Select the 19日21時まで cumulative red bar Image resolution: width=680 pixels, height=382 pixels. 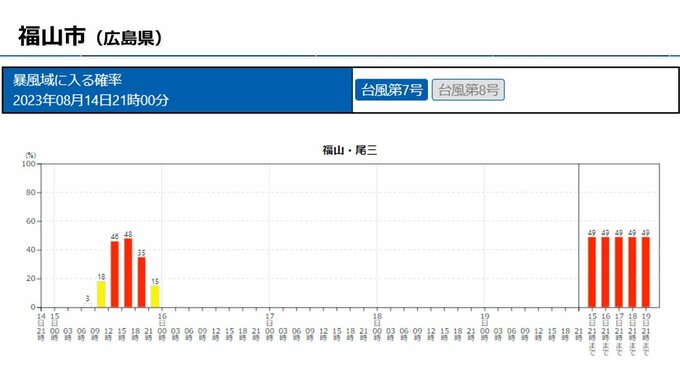click(646, 272)
